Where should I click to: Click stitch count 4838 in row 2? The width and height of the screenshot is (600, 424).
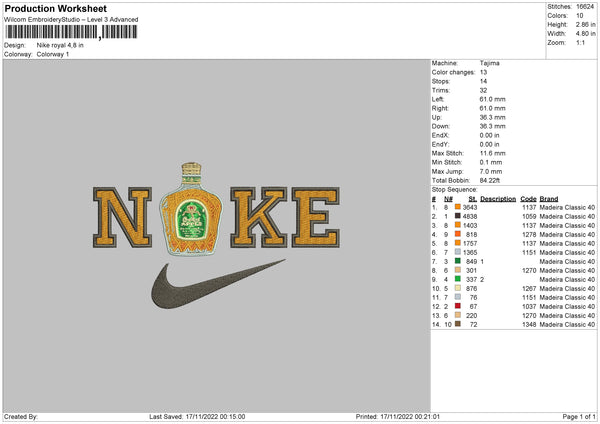(470, 216)
